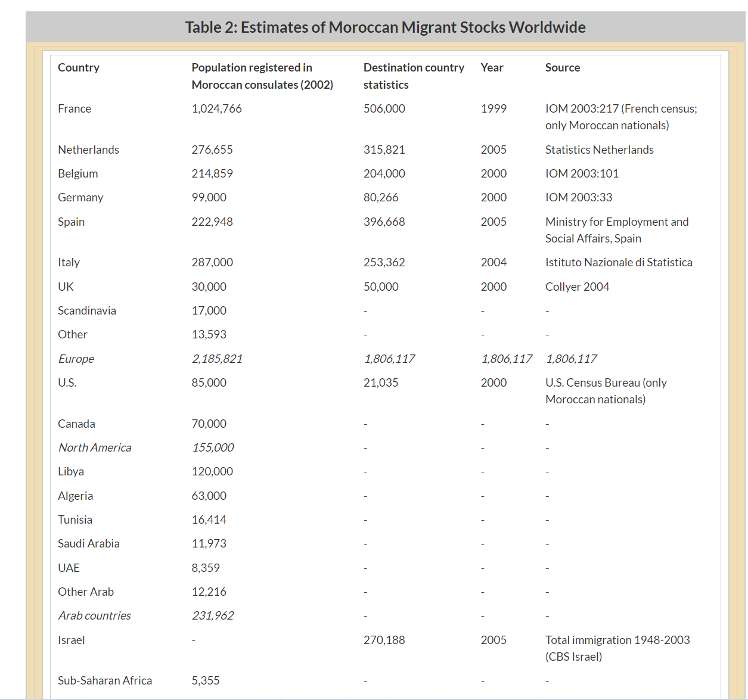Viewport: 748px width, 700px height.
Task: Select source 'IOM 2003:33'
Action: pyautogui.click(x=579, y=197)
